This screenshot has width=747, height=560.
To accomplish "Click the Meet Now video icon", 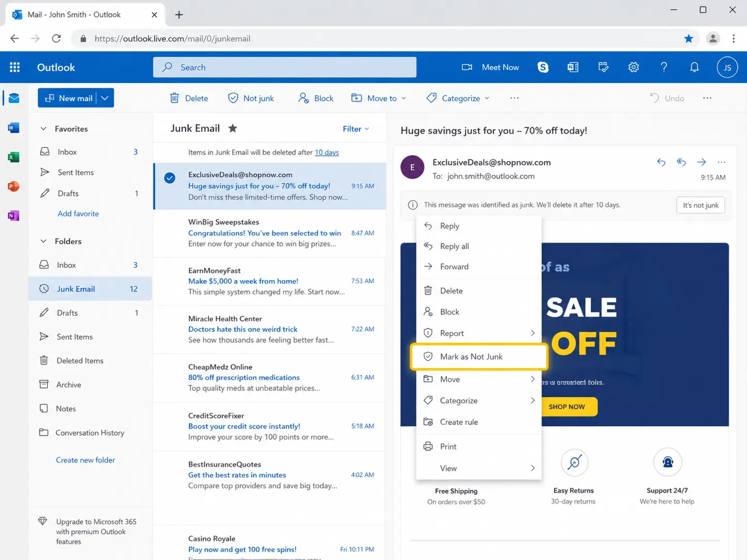I will pyautogui.click(x=467, y=67).
